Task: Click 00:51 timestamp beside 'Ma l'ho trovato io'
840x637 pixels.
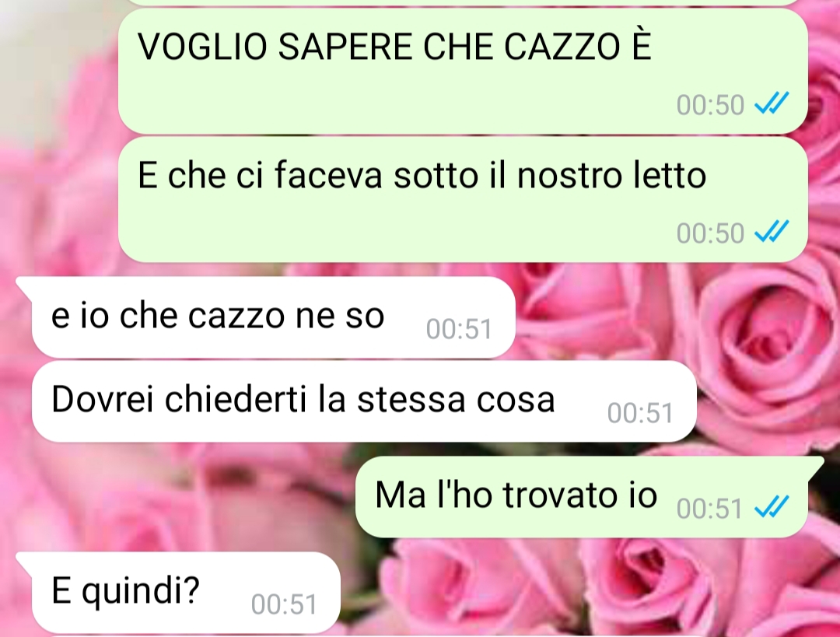Action: coord(710,509)
